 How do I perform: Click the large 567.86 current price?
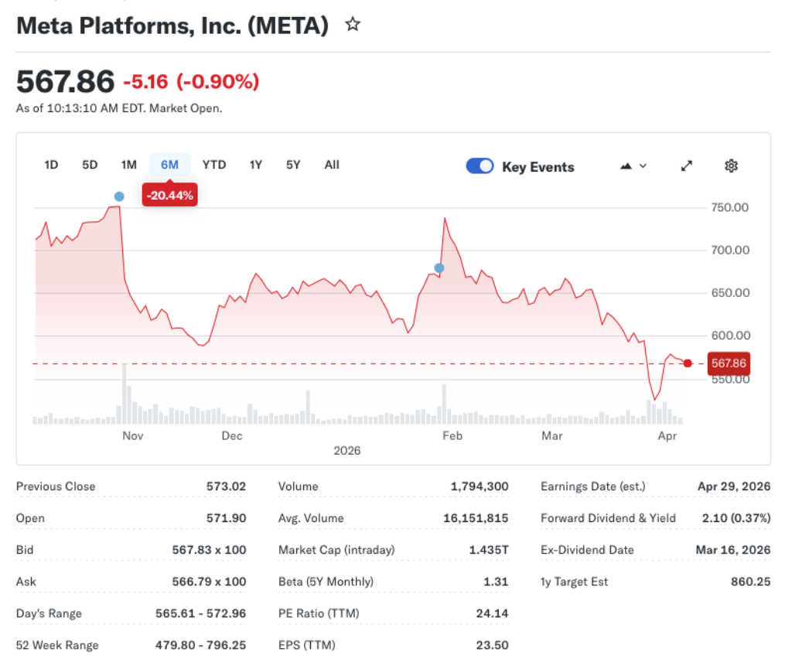tap(66, 81)
